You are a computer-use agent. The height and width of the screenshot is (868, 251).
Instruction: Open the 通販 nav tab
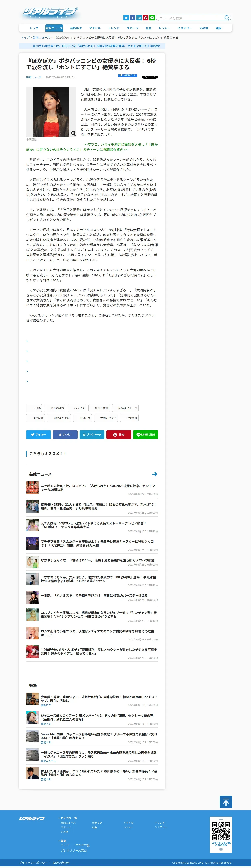pos(218,28)
